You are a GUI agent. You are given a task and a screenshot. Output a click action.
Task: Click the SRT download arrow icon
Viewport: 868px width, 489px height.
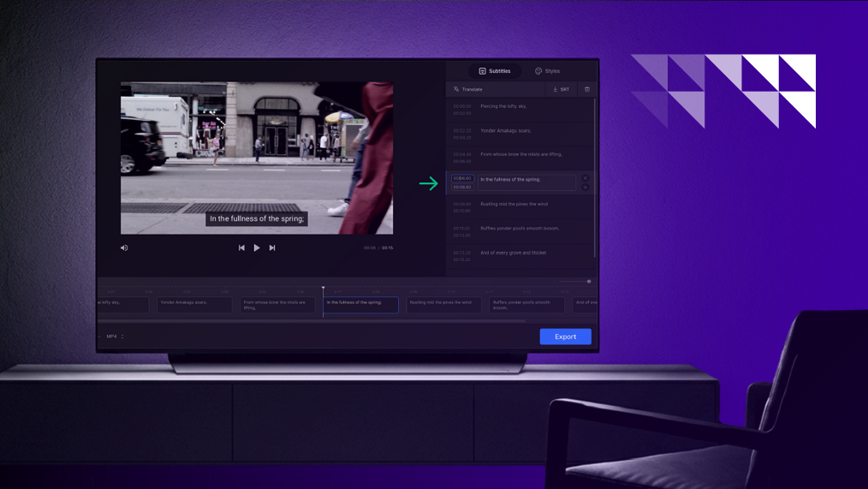click(556, 89)
